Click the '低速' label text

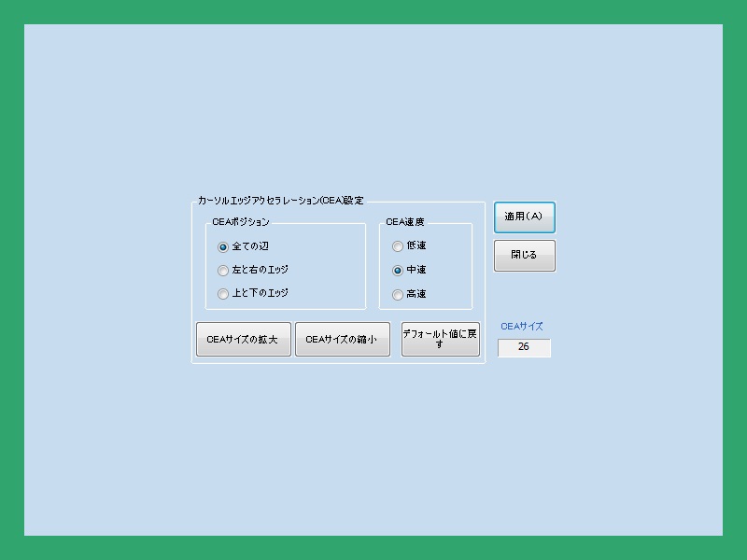pos(416,246)
